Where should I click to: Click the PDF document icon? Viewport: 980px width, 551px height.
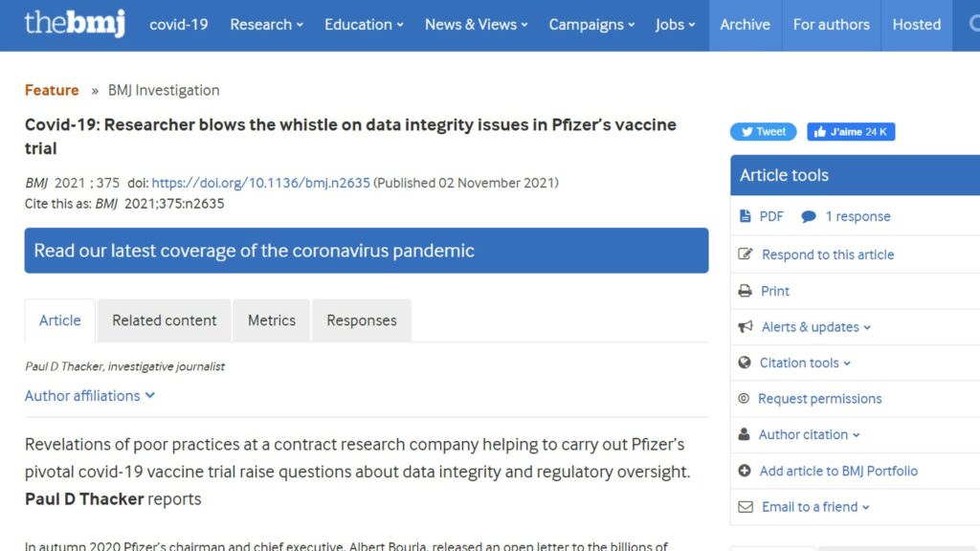coord(745,216)
